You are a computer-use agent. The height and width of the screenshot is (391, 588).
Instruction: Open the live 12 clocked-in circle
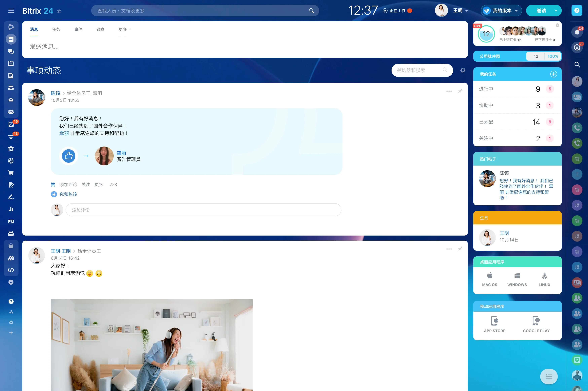(486, 34)
